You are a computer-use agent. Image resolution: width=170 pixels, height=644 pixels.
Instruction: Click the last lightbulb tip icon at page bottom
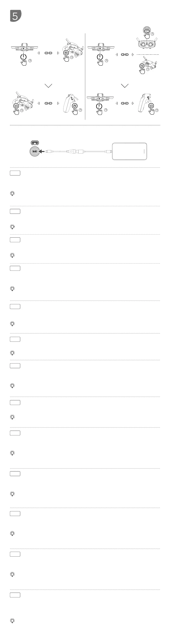pyautogui.click(x=12, y=621)
